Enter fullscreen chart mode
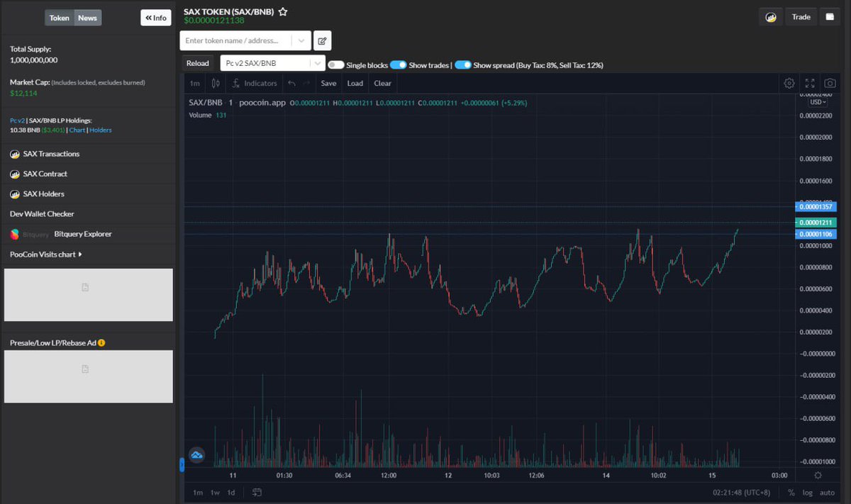 tap(810, 83)
